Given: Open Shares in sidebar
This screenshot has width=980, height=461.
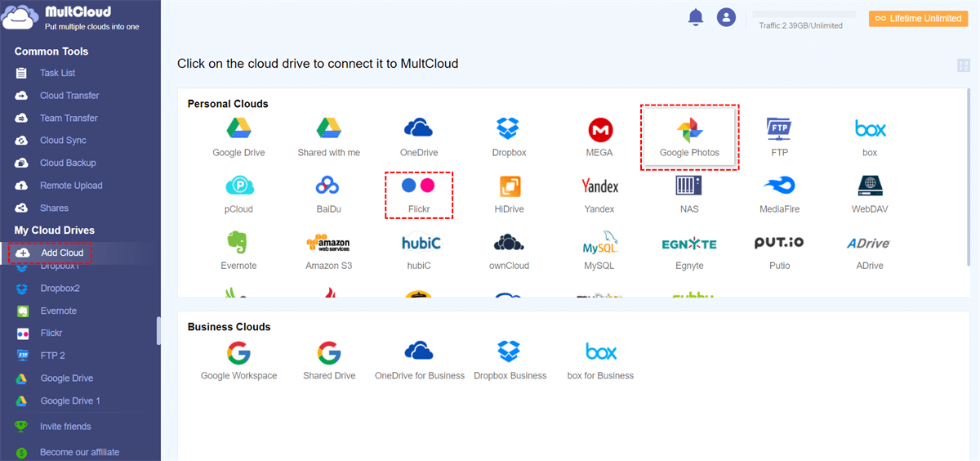Looking at the screenshot, I should pos(54,208).
